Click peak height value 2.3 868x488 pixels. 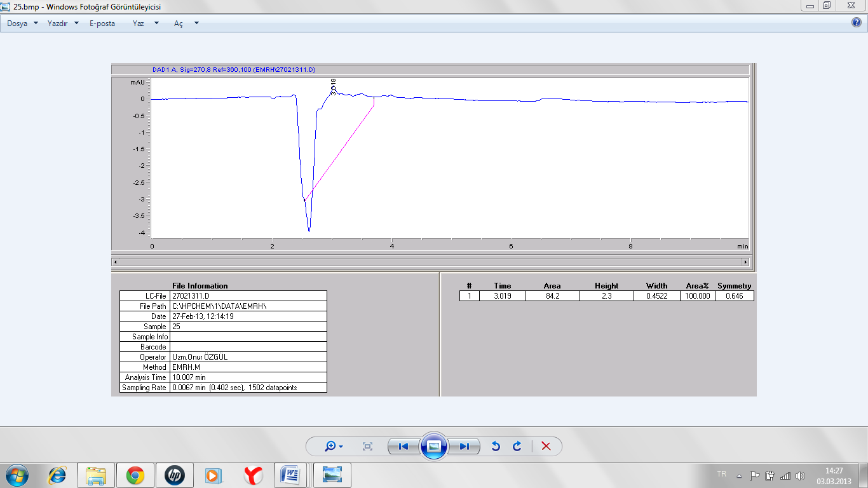click(x=607, y=296)
